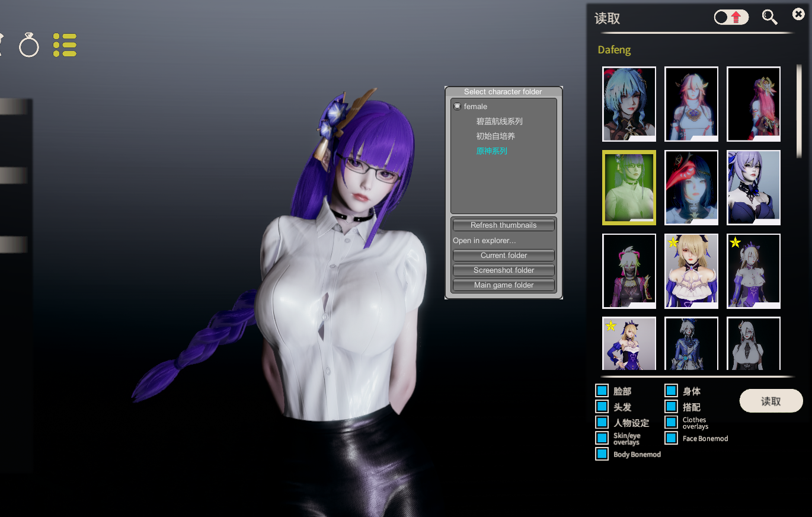Click the card list vertical scrollbar
812x517 pixels.
pos(799,111)
